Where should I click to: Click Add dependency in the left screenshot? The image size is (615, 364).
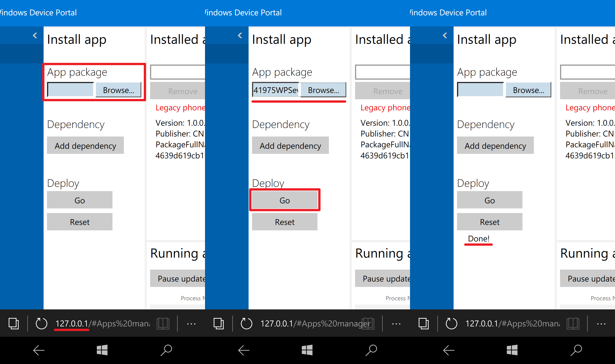coord(85,145)
